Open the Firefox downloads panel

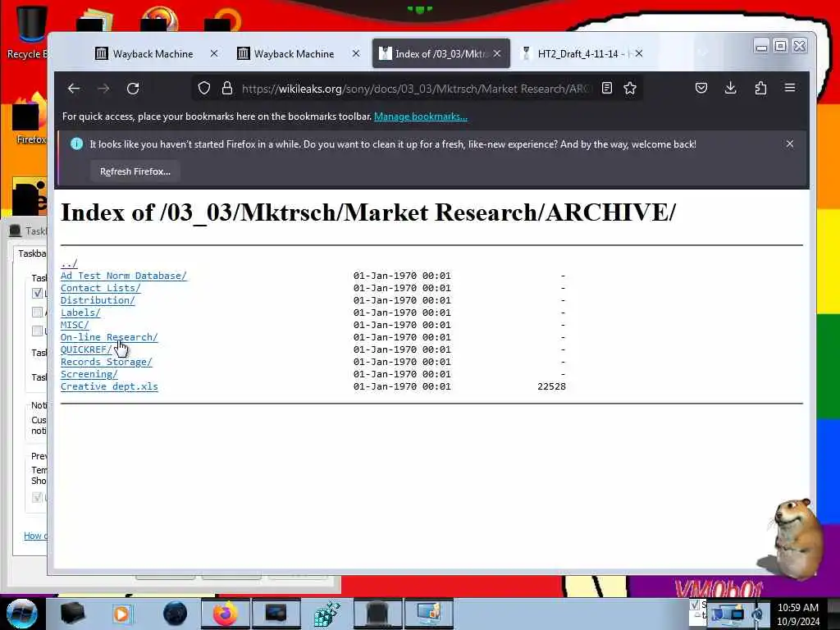730,88
